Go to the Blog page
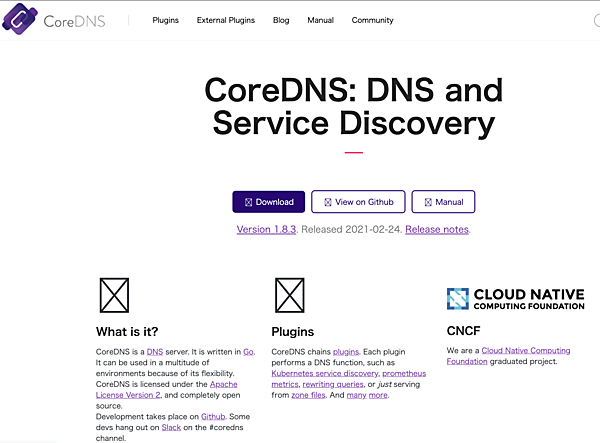Image resolution: width=600 pixels, height=443 pixels. click(x=281, y=20)
